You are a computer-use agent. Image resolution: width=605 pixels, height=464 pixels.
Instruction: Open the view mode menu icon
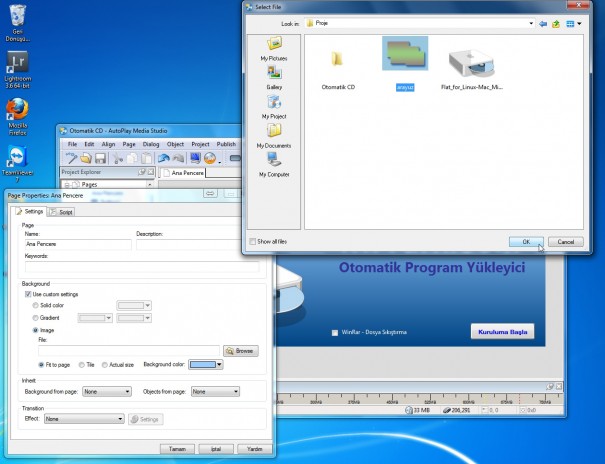pyautogui.click(x=573, y=24)
